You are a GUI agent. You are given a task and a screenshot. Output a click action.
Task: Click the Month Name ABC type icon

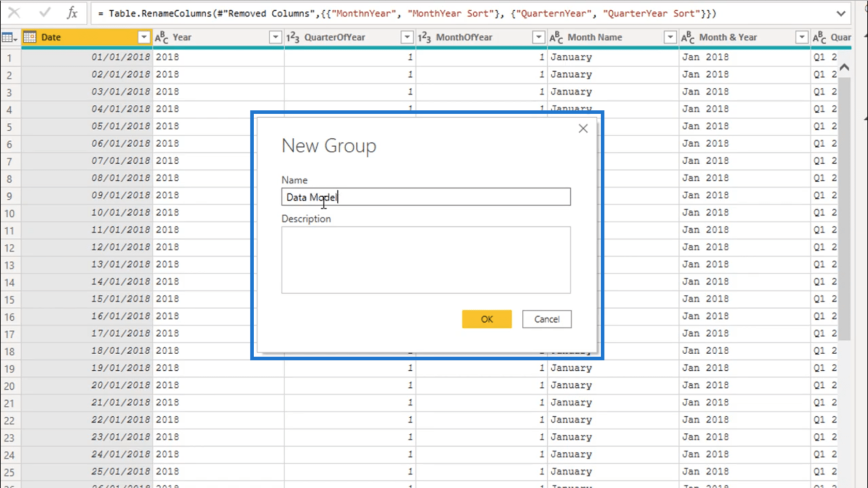[556, 37]
